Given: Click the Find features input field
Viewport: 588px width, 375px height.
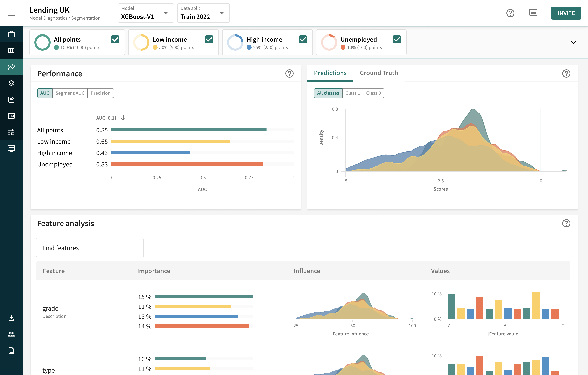Looking at the screenshot, I should pyautogui.click(x=90, y=248).
